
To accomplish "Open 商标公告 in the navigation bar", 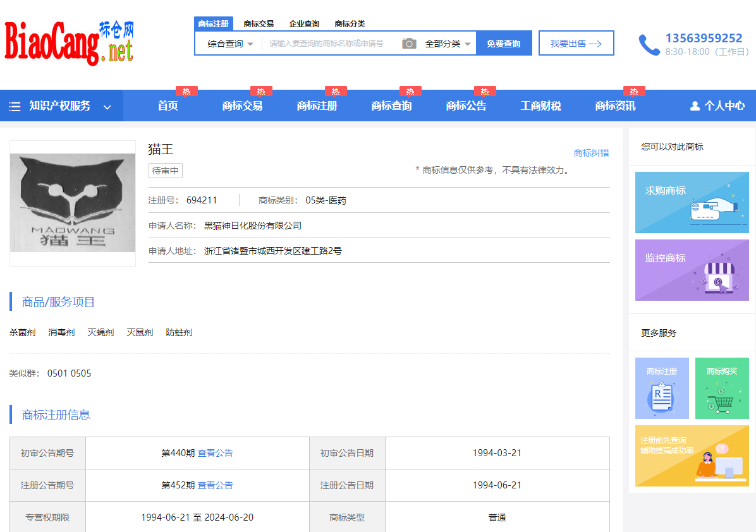I will coord(466,106).
